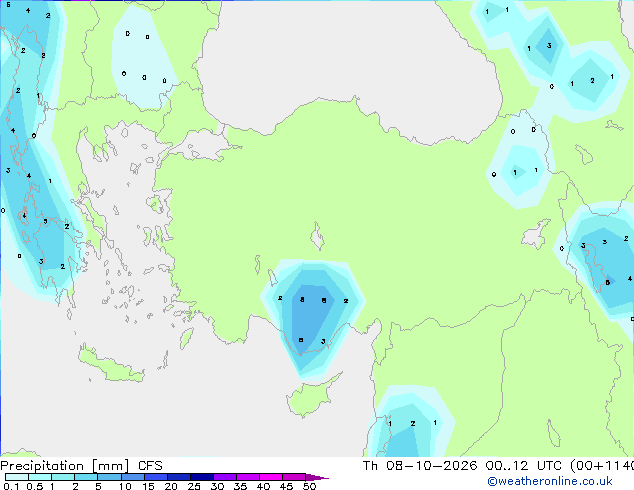Click the 35–40 mm legend color swatch
Viewport: 634px width, 490px height.
[x=248, y=477]
